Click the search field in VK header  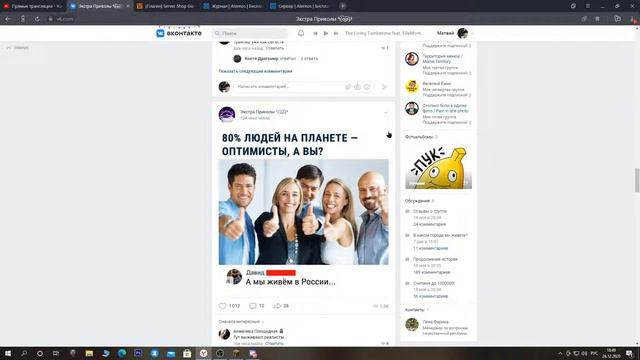click(250, 33)
